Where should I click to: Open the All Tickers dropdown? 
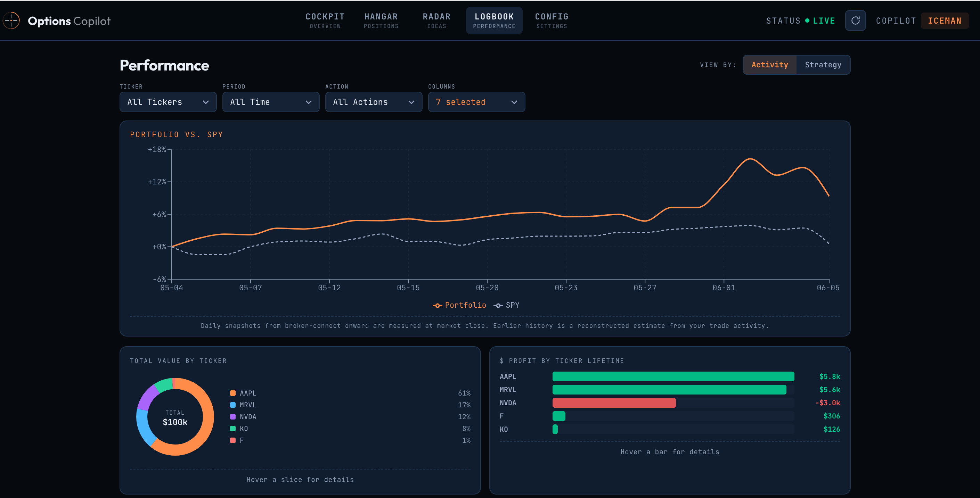(168, 102)
